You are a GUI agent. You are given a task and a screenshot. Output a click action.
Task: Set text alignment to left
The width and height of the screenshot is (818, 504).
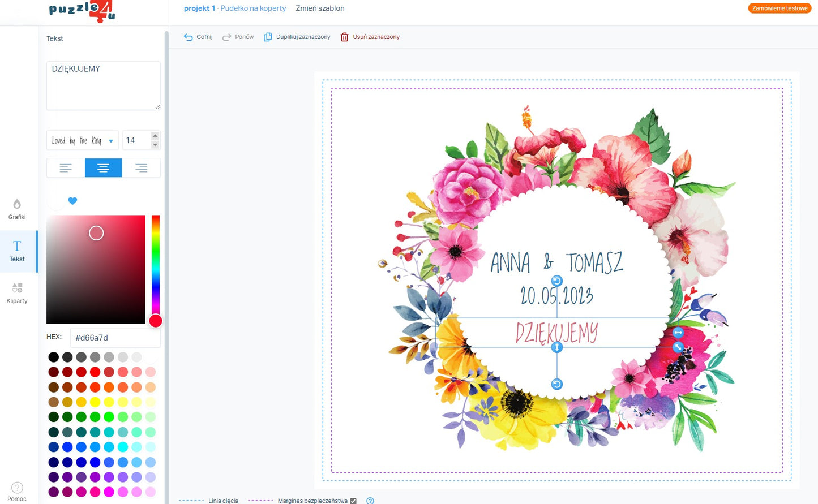click(x=66, y=168)
